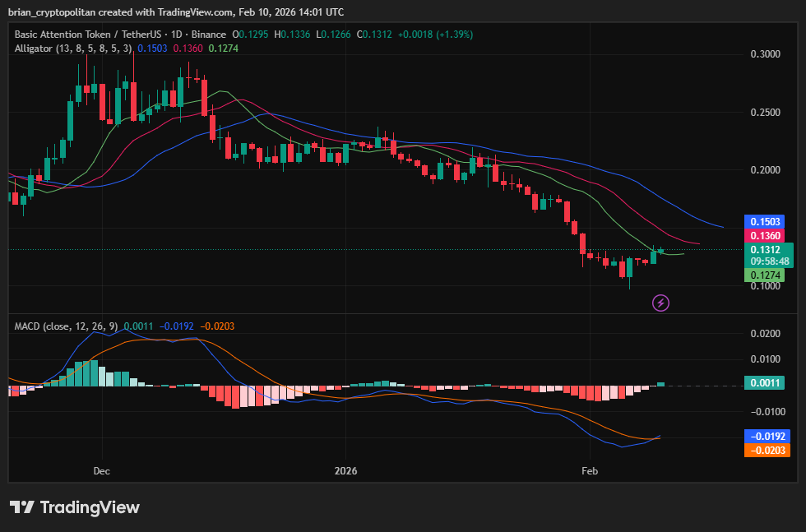The image size is (806, 532).
Task: Click the green Alligator value 0.1274 in legend
Action: click(x=223, y=49)
